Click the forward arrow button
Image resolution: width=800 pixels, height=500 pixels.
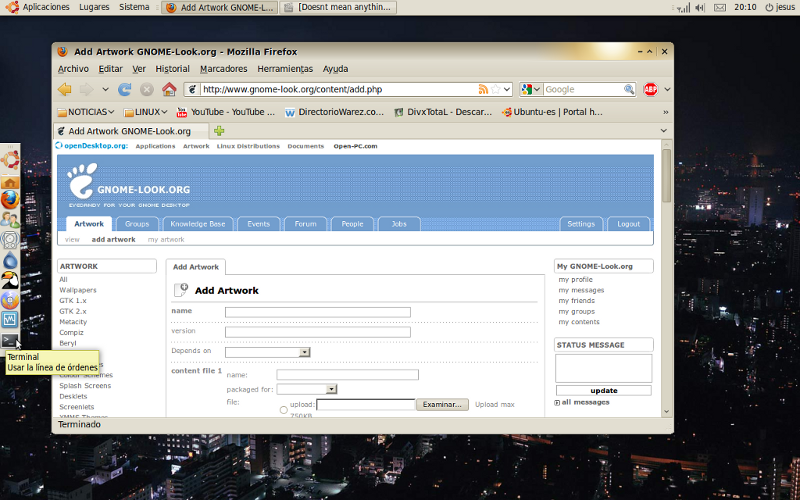pyautogui.click(x=87, y=89)
